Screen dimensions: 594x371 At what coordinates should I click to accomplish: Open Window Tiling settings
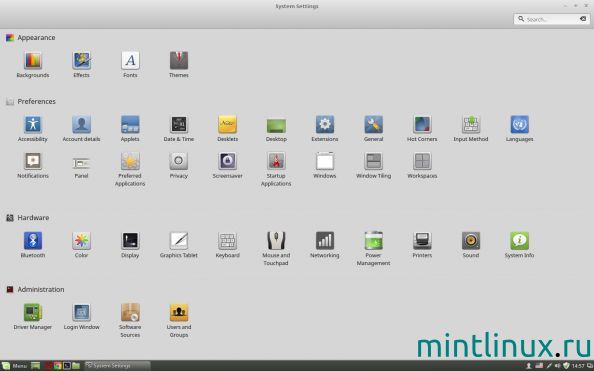coord(374,165)
